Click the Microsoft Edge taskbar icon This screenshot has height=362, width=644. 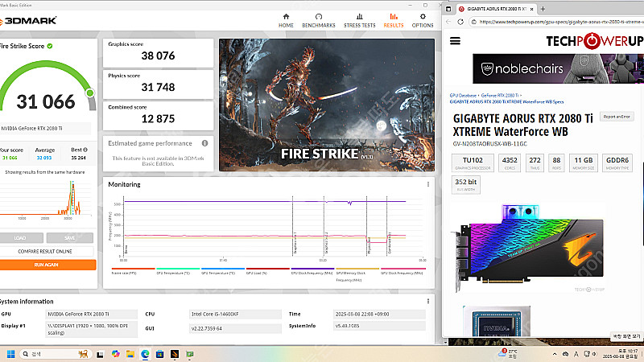pyautogui.click(x=145, y=354)
